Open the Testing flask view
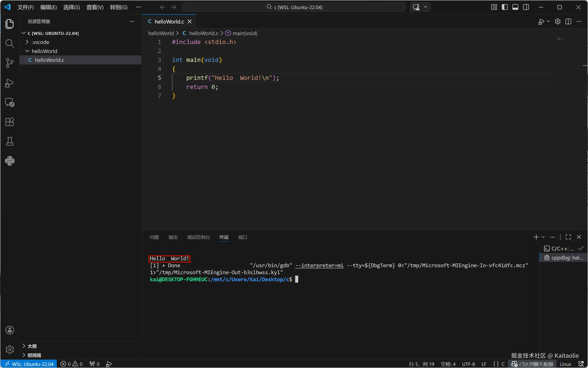588x368 pixels. click(10, 141)
